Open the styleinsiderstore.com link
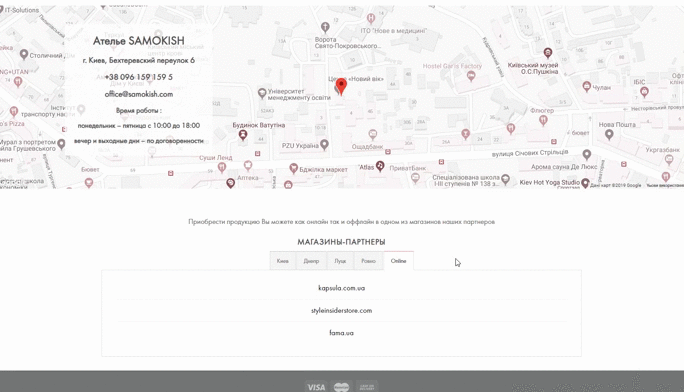Screen dimensions: 684x392 click(x=342, y=311)
